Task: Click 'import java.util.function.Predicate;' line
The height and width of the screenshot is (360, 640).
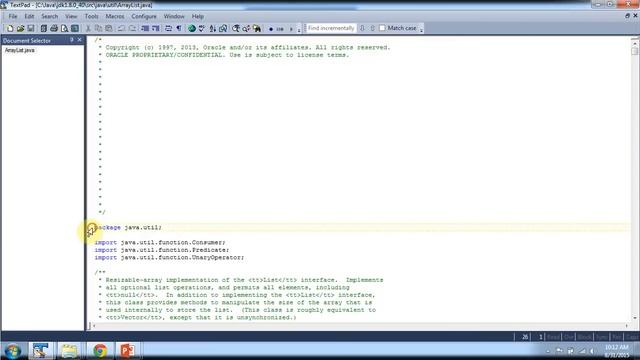Action: click(162, 250)
